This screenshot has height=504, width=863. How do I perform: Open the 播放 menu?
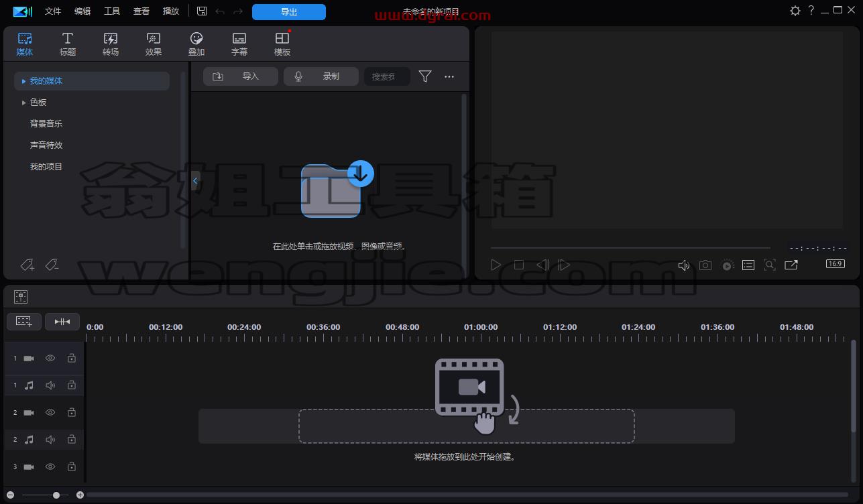pos(171,11)
